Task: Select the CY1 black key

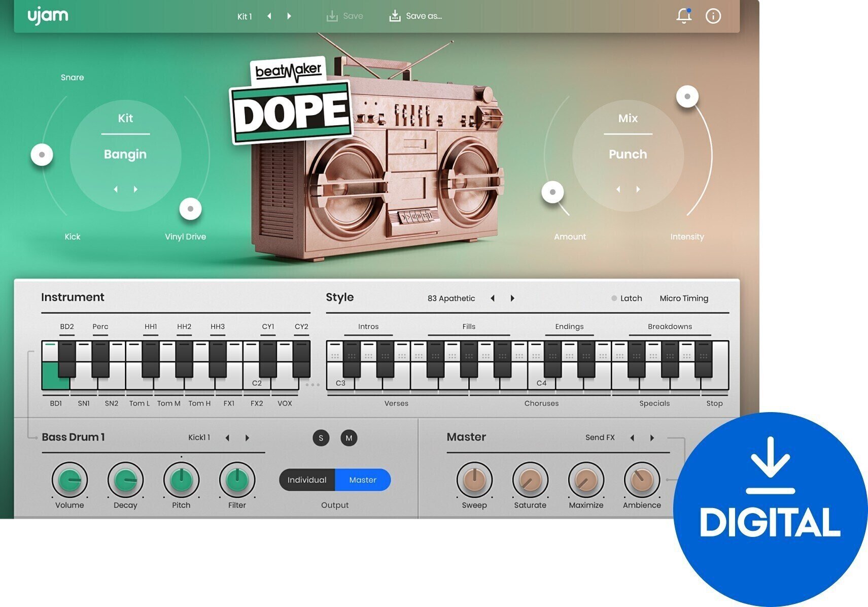Action: 268,359
